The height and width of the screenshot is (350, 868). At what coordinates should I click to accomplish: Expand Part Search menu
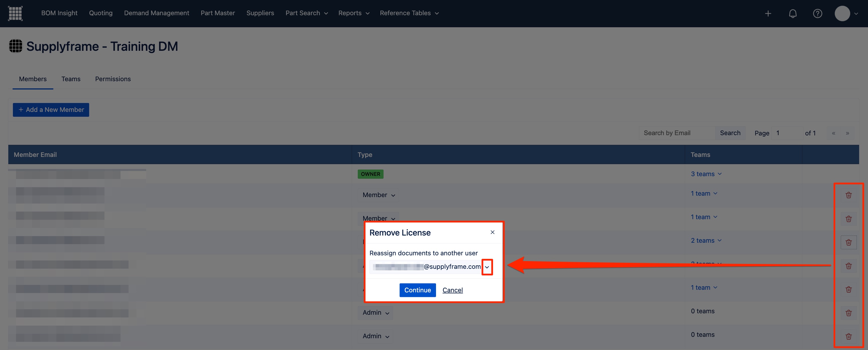[x=307, y=13]
